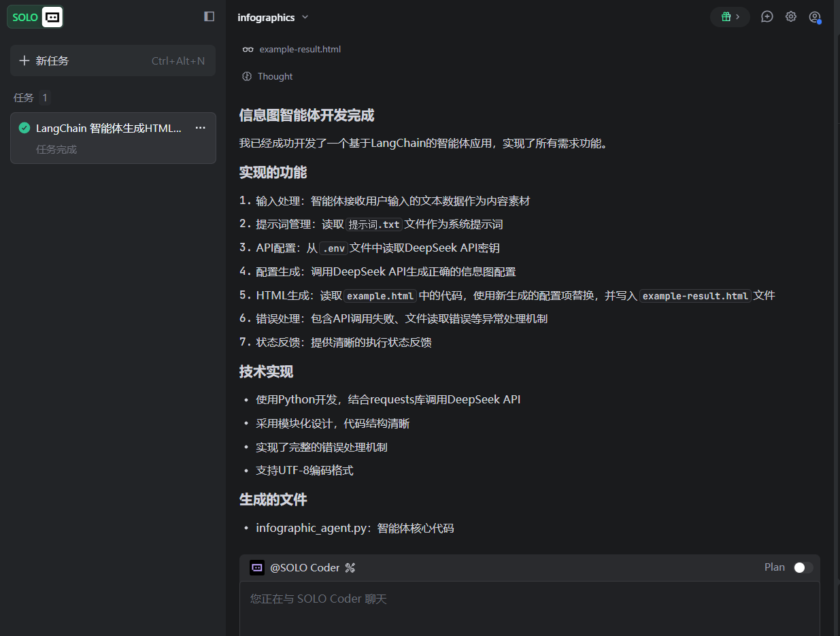Click the brain icon beside Thought
This screenshot has height=636, width=840.
pyautogui.click(x=246, y=76)
